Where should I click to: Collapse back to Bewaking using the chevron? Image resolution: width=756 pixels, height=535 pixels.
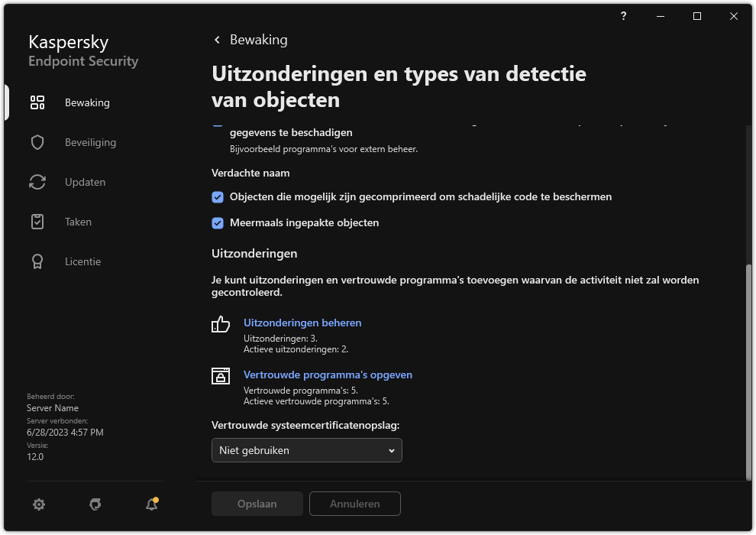coord(216,40)
